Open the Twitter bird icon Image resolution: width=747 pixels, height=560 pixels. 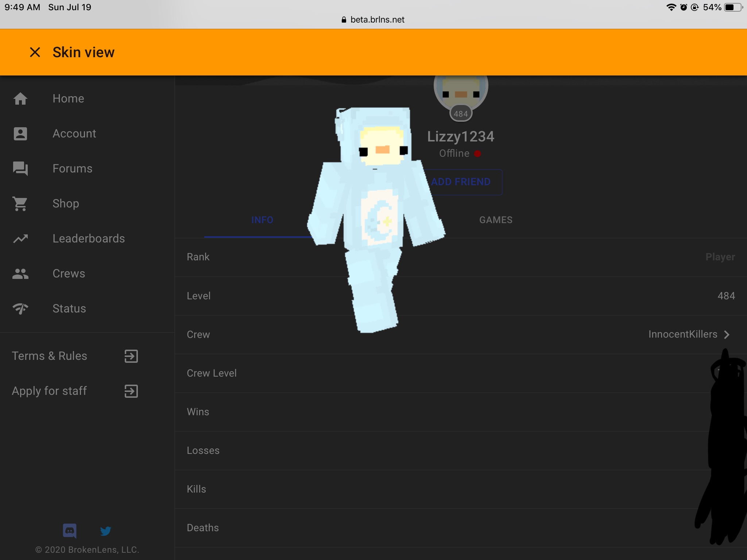tap(105, 531)
